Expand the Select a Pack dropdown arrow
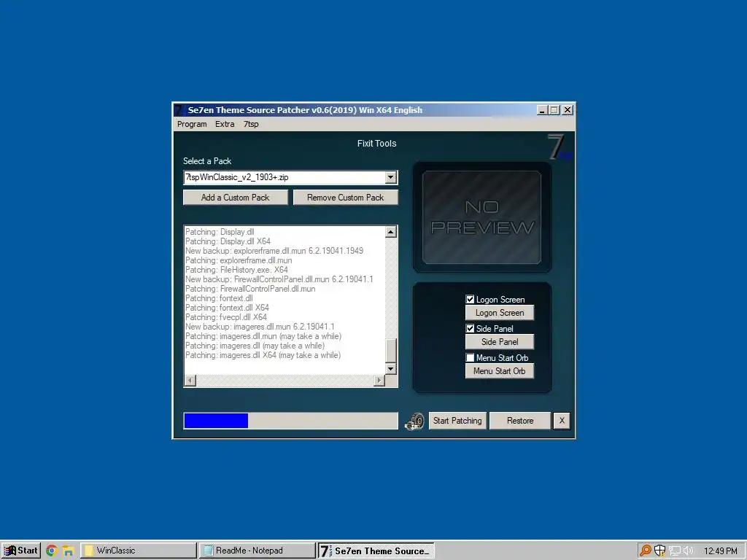Image resolution: width=747 pixels, height=560 pixels. (391, 177)
